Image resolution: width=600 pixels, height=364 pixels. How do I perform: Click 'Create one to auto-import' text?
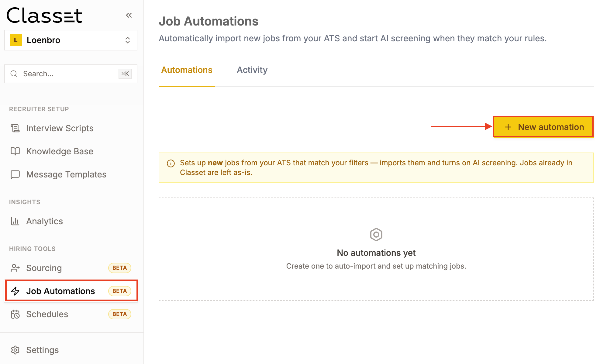coord(376,266)
